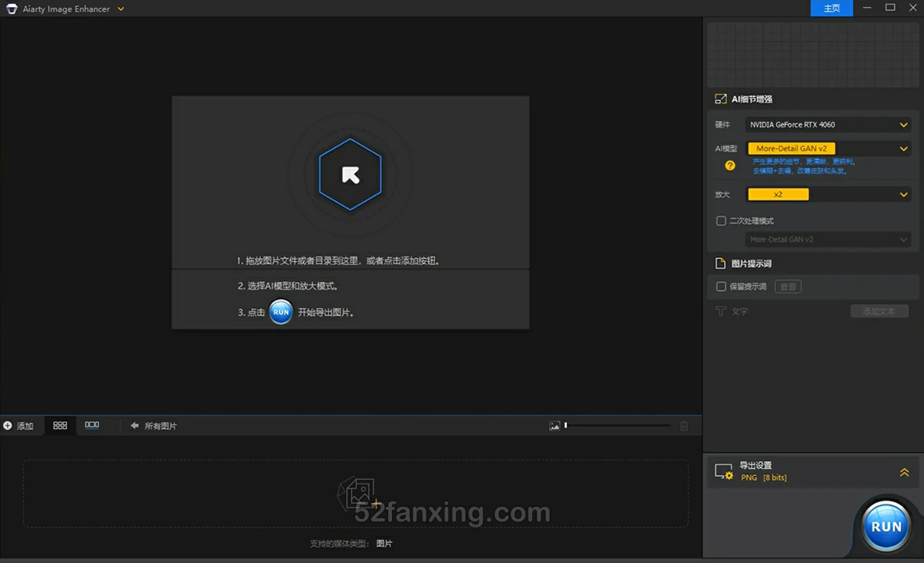Expand the 导出设置 panel chevron
924x563 pixels.
904,472
